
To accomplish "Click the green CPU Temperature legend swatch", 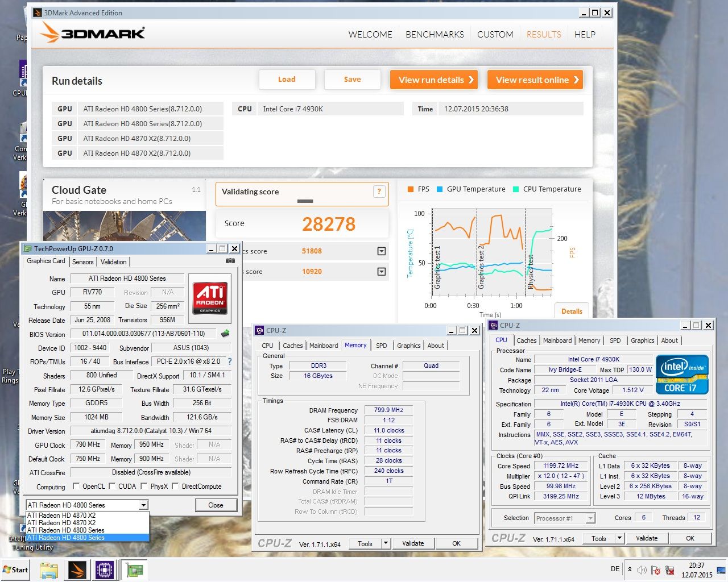I will click(x=516, y=189).
